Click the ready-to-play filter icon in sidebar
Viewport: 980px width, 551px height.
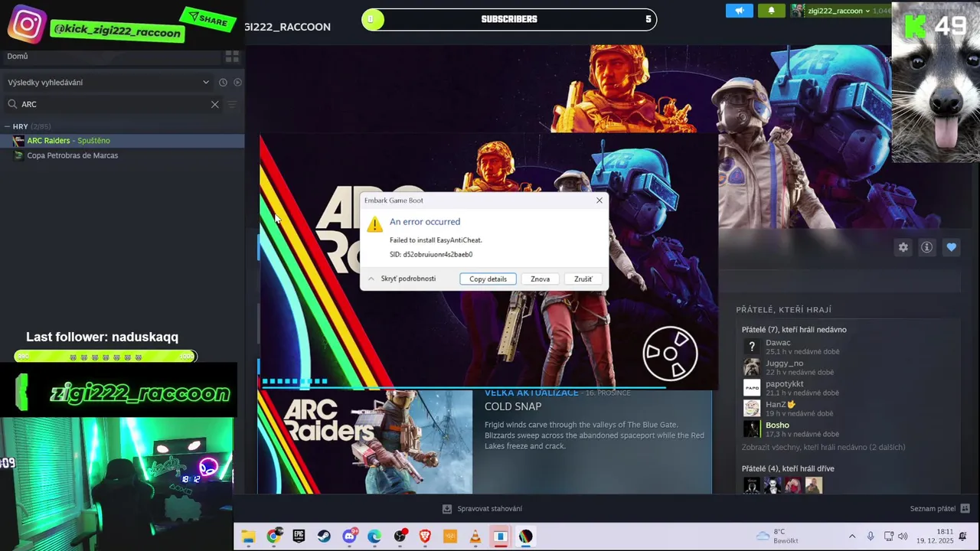coord(237,83)
